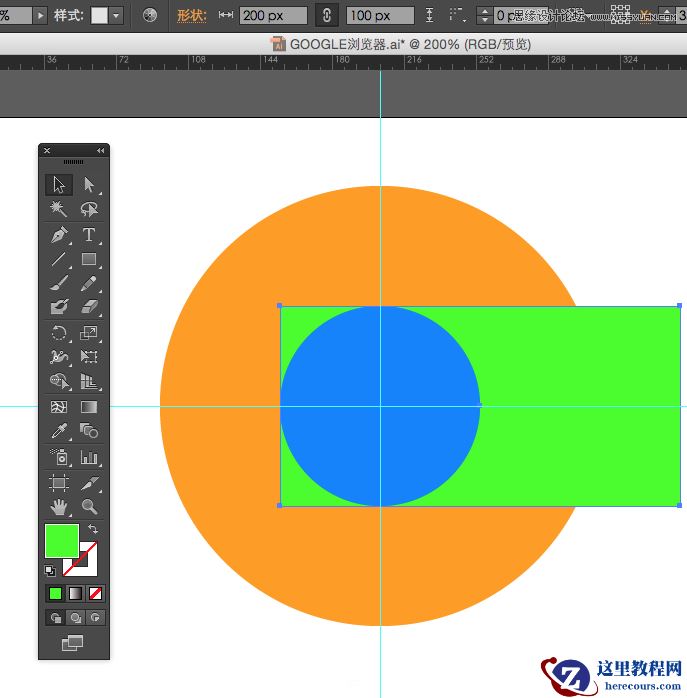
Task: Click top-left anchor of green rectangle
Action: pos(280,306)
